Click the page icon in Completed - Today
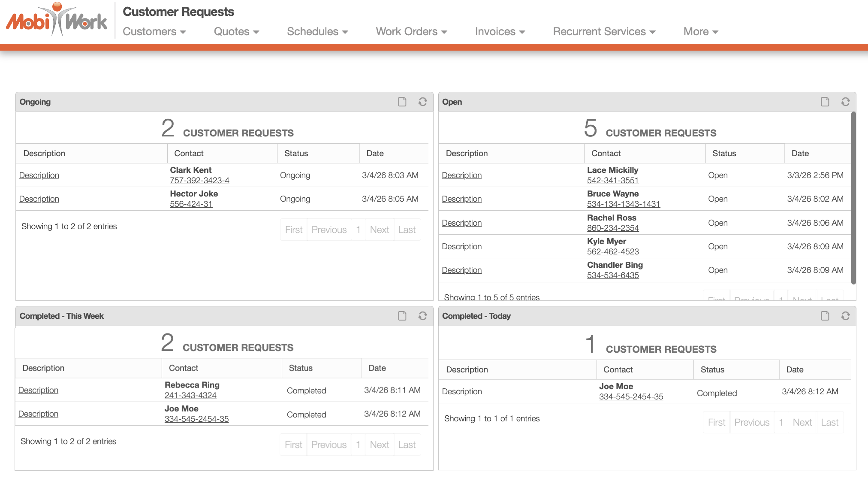Image resolution: width=868 pixels, height=490 pixels. pyautogui.click(x=825, y=316)
